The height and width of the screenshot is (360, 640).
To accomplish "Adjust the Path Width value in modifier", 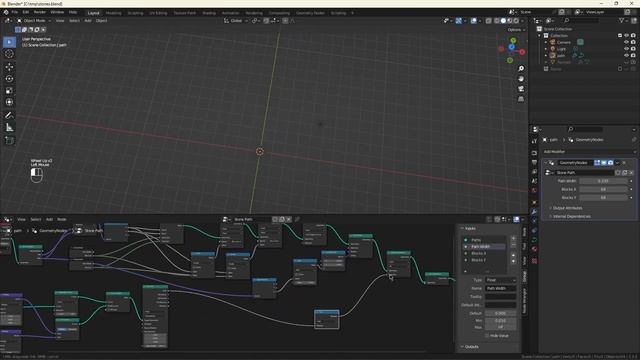I will 603,181.
